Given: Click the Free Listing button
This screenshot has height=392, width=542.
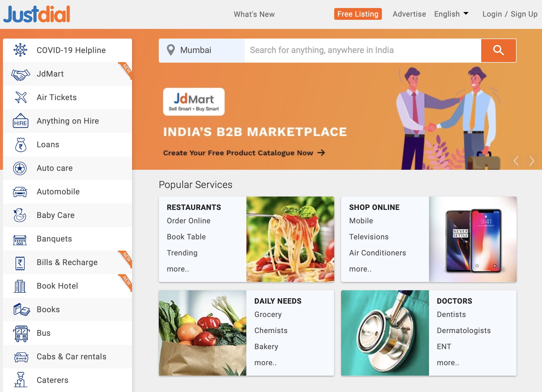Looking at the screenshot, I should pyautogui.click(x=358, y=14).
